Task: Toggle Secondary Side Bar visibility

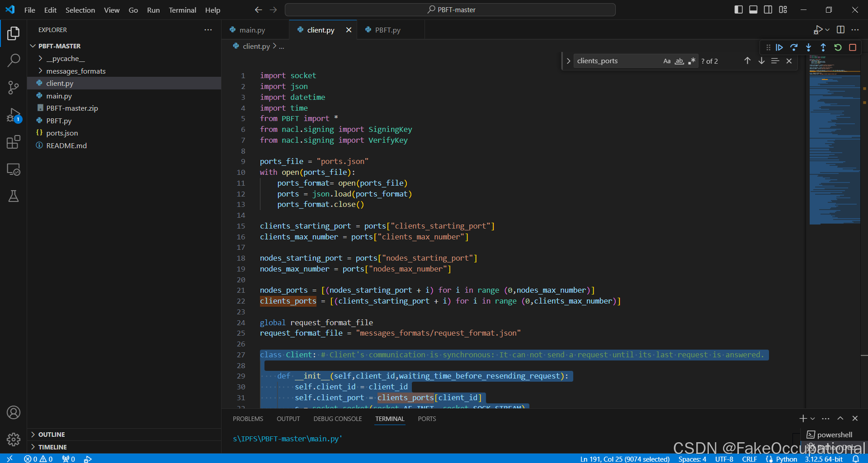Action: [768, 9]
